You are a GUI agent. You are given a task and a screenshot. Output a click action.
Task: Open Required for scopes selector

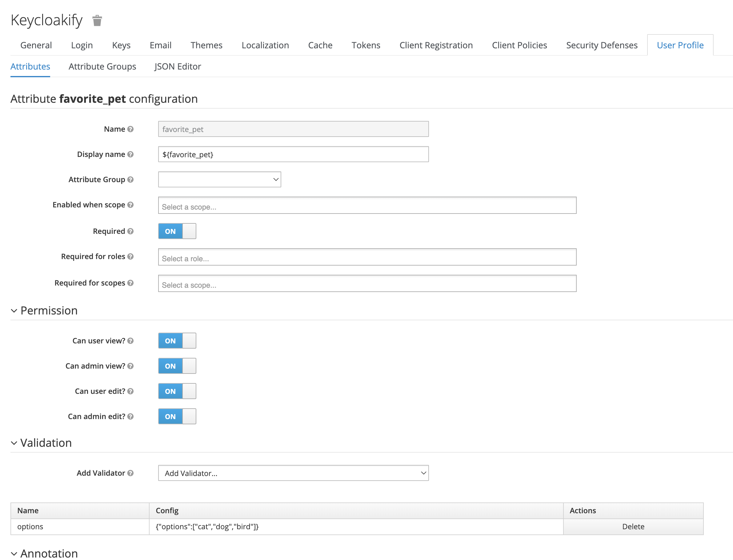[367, 284]
